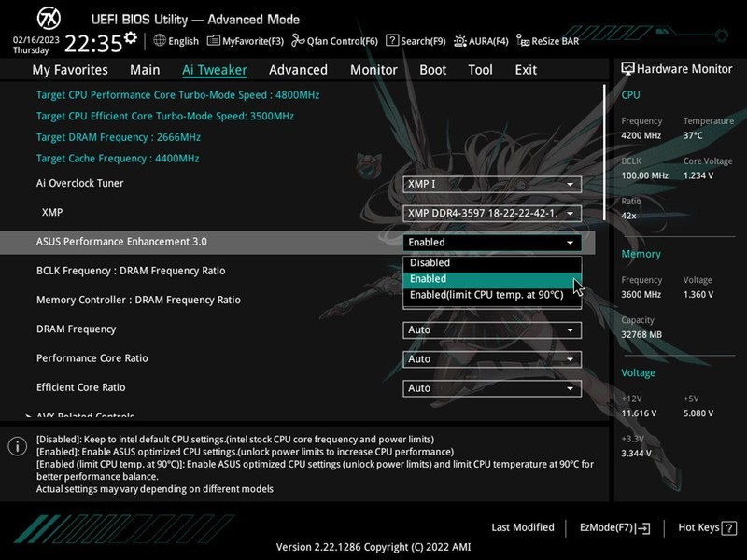
Task: Open the Performance Core Ratio dropdown
Action: coord(492,359)
